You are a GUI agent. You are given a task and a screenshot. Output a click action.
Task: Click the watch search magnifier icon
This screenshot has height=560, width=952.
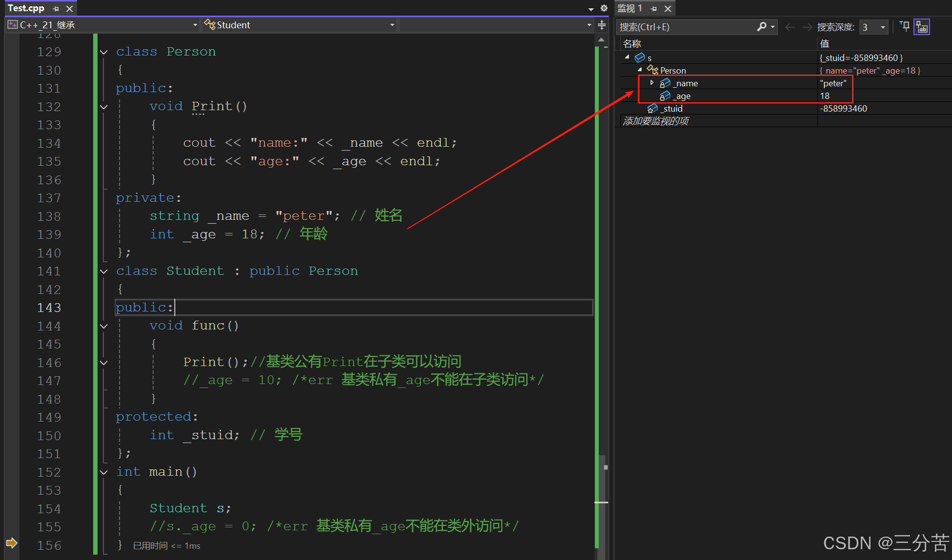coord(761,27)
